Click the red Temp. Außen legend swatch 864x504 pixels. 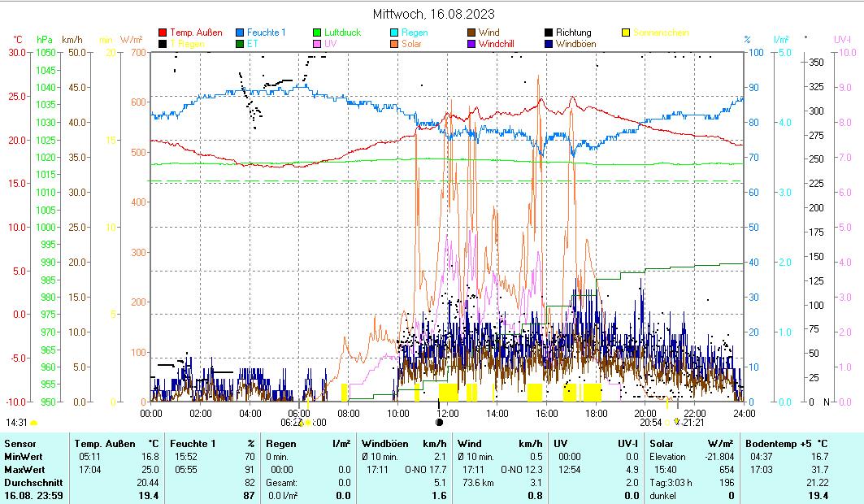(163, 33)
